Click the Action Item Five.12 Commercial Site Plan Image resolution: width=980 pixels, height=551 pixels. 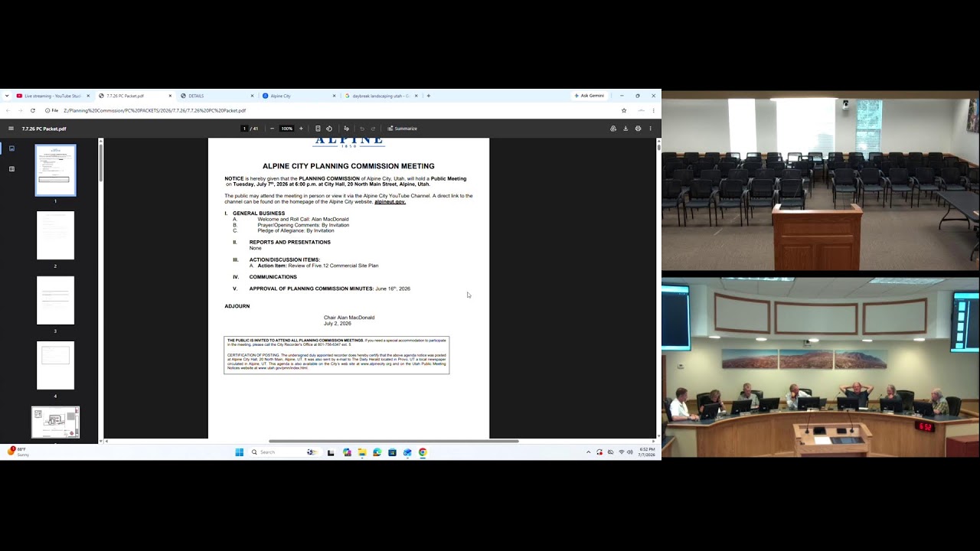pyautogui.click(x=318, y=266)
